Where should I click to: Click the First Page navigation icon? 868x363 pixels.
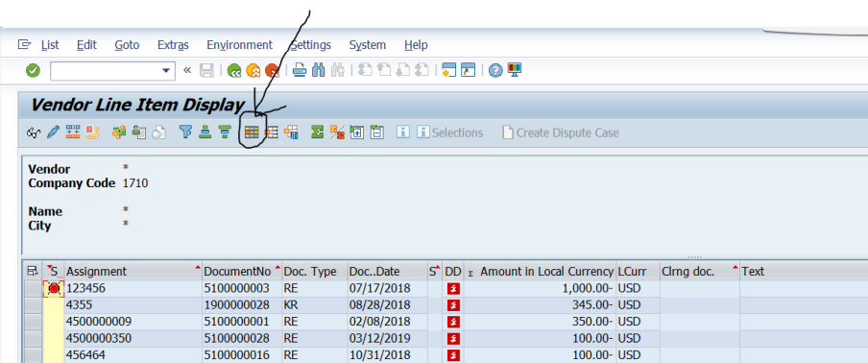365,70
